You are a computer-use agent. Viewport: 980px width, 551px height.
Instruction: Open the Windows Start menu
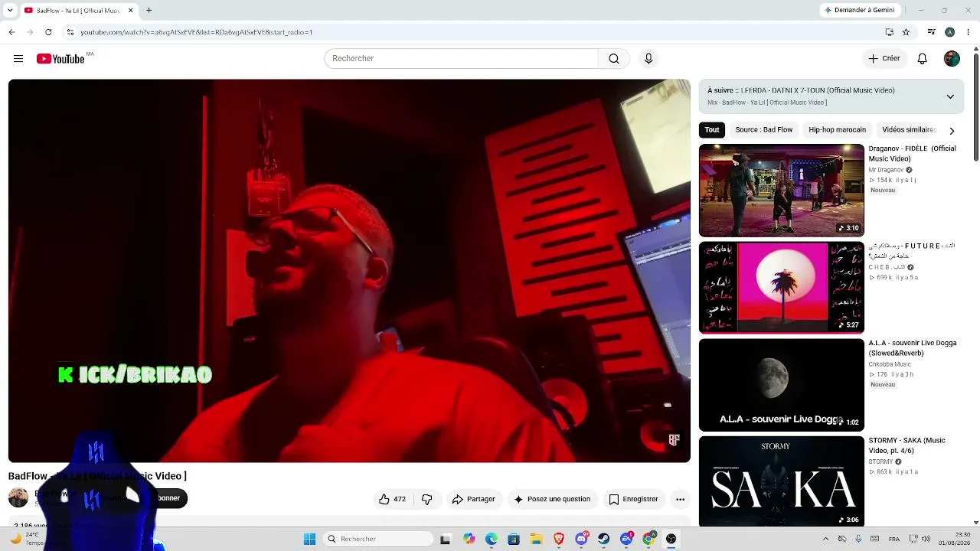(x=309, y=539)
